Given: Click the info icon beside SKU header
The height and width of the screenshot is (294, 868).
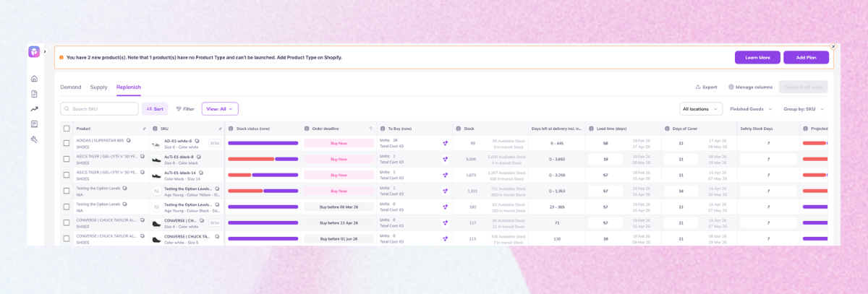Looking at the screenshot, I should tap(155, 129).
